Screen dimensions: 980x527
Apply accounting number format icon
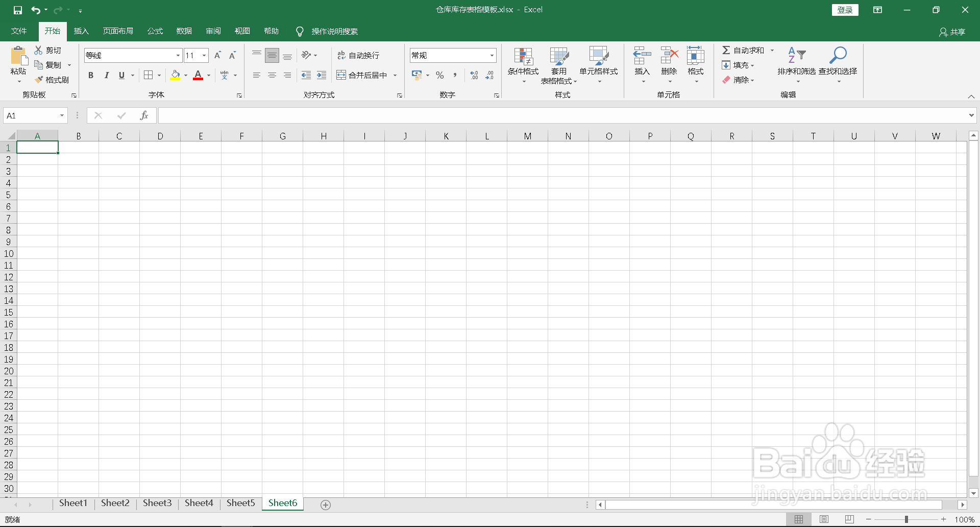click(416, 75)
